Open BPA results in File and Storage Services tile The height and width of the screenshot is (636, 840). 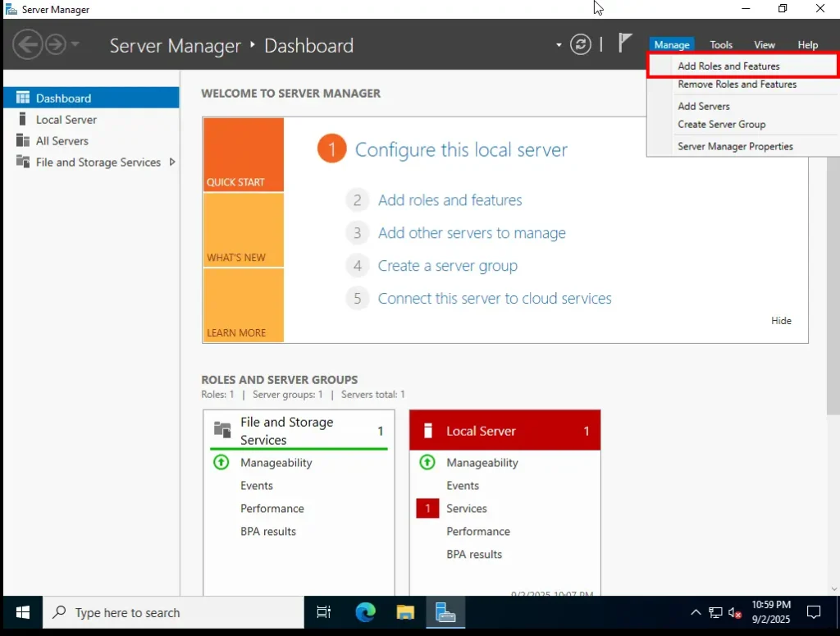coord(268,532)
